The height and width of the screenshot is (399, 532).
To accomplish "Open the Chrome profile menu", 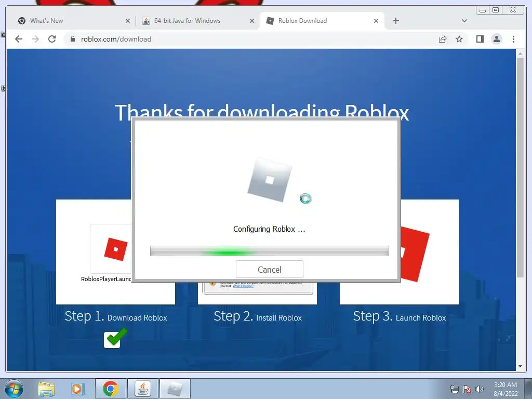I will pyautogui.click(x=497, y=39).
